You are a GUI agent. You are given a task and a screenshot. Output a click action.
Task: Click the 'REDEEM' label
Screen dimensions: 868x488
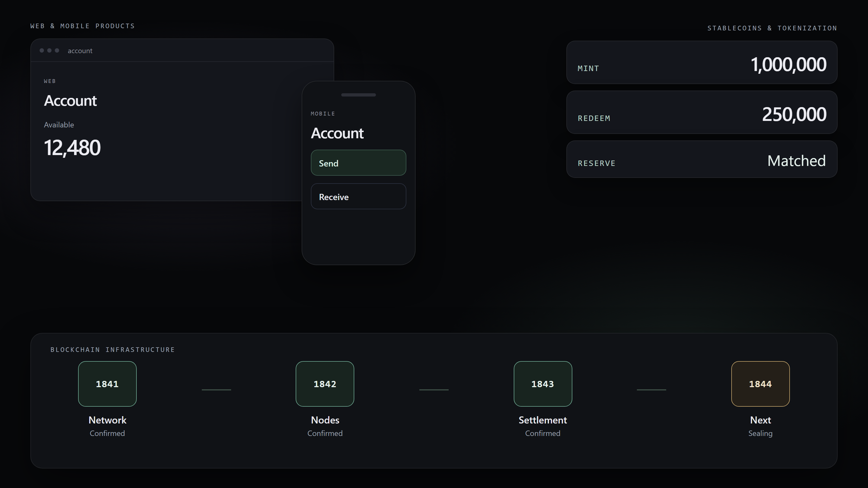[594, 118]
